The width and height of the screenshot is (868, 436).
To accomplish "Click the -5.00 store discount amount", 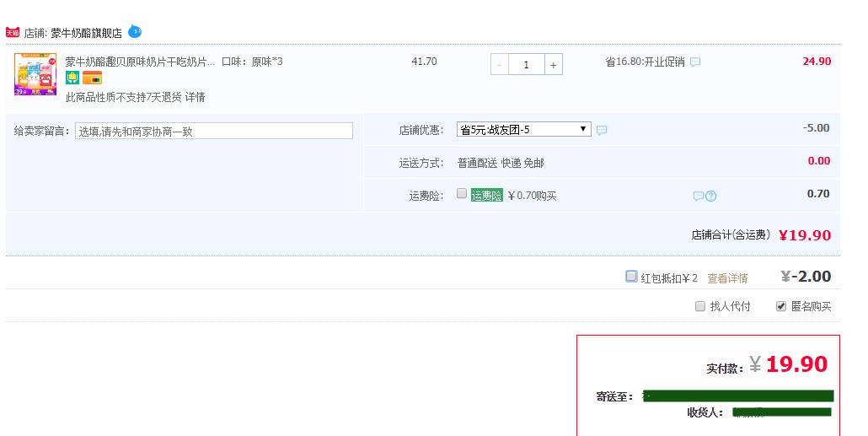I will pos(817,128).
